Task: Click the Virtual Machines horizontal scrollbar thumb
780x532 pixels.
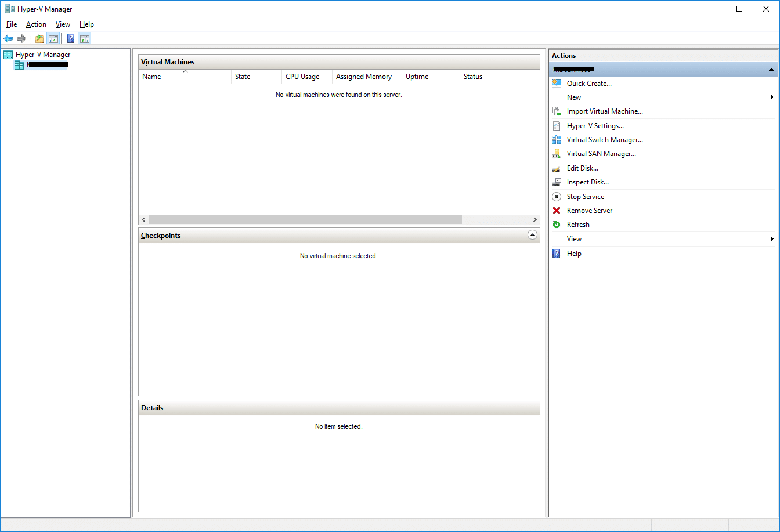Action: click(305, 220)
